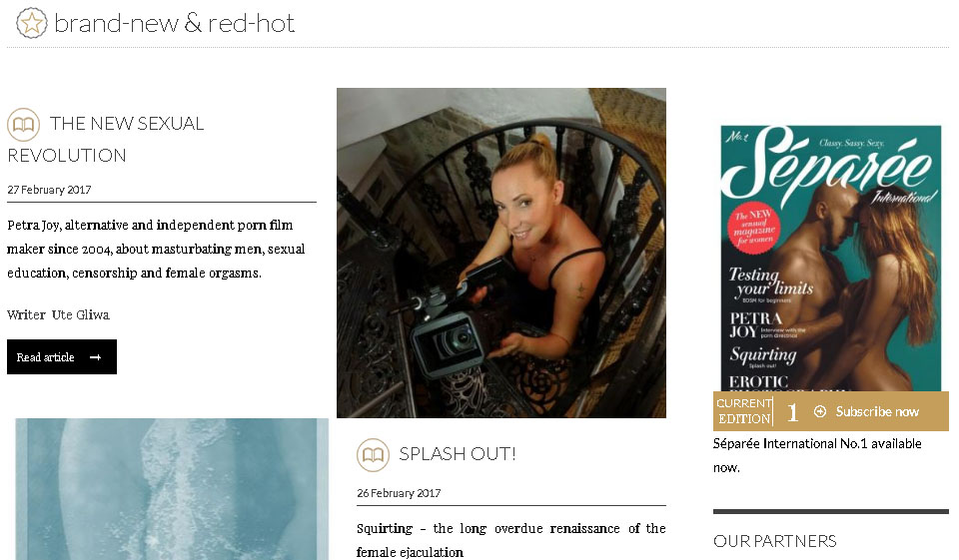Click the author name Ute Gliwa

pos(81,314)
